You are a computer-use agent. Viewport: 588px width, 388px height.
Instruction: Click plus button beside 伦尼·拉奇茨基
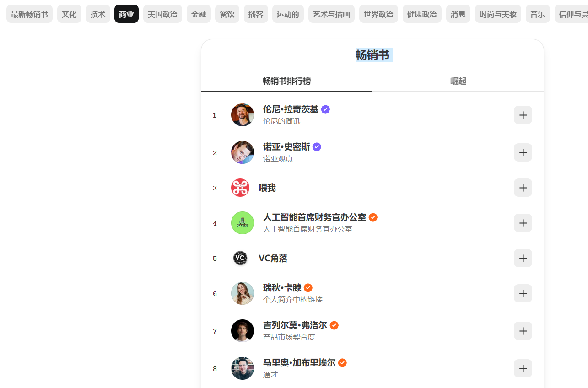(523, 115)
